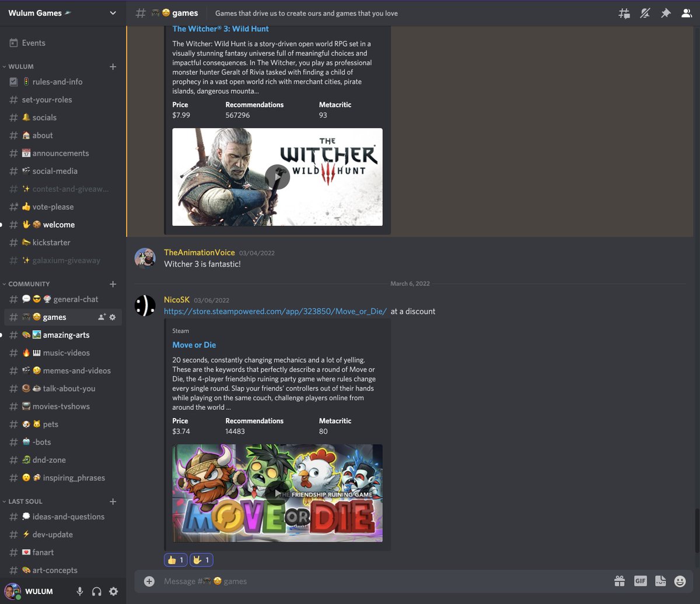Toggle notification settings bell icon
700x604 pixels.
click(x=645, y=13)
